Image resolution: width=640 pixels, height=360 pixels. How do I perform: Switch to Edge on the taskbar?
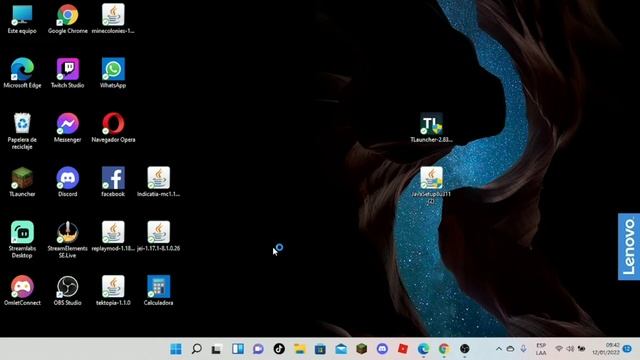point(424,349)
